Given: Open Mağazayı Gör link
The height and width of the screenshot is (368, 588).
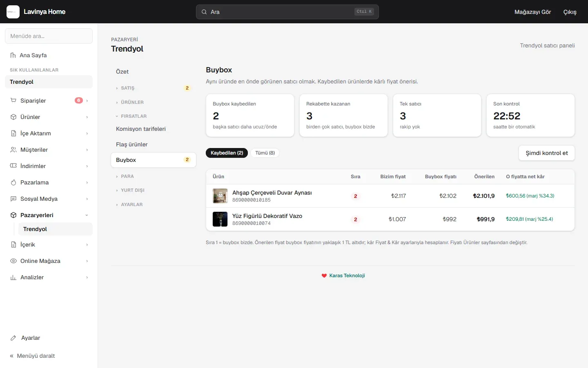Looking at the screenshot, I should [x=533, y=12].
